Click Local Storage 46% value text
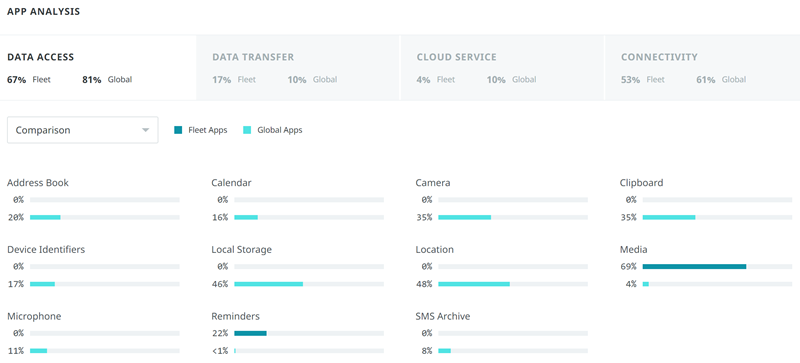This screenshot has width=800, height=363. (x=220, y=284)
